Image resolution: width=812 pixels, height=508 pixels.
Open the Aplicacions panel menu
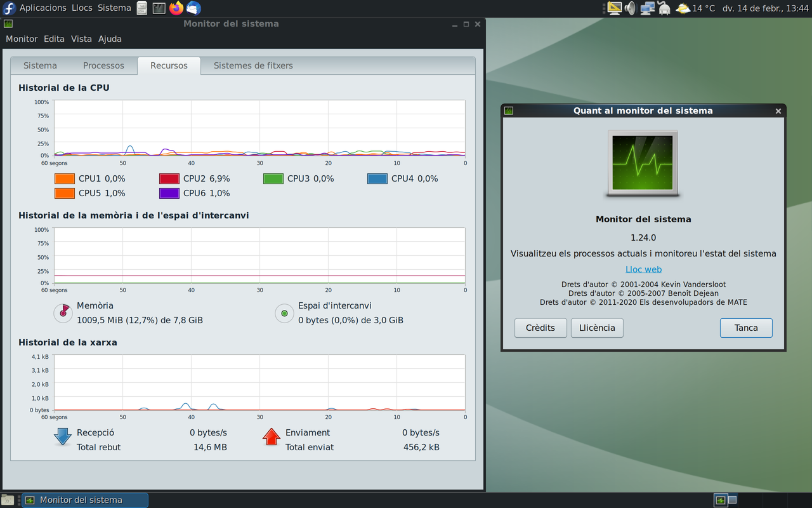click(x=43, y=8)
